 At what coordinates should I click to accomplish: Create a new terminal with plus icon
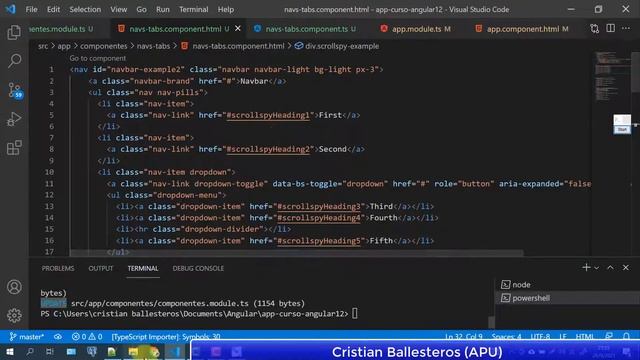pos(586,268)
